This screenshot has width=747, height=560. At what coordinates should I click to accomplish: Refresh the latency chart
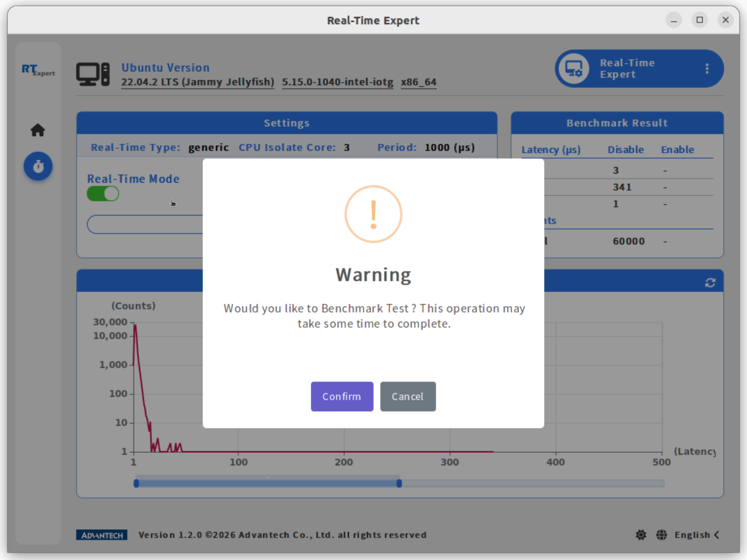(x=710, y=283)
